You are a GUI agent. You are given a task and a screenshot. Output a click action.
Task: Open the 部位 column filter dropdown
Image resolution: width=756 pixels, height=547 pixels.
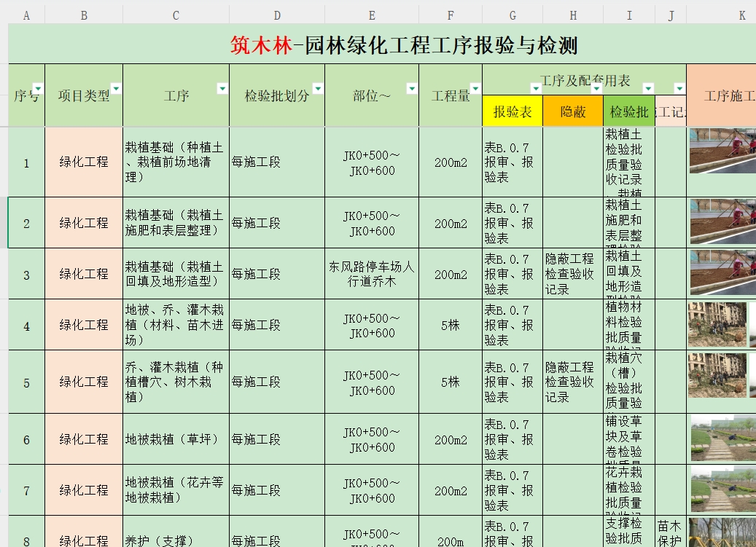click(412, 89)
